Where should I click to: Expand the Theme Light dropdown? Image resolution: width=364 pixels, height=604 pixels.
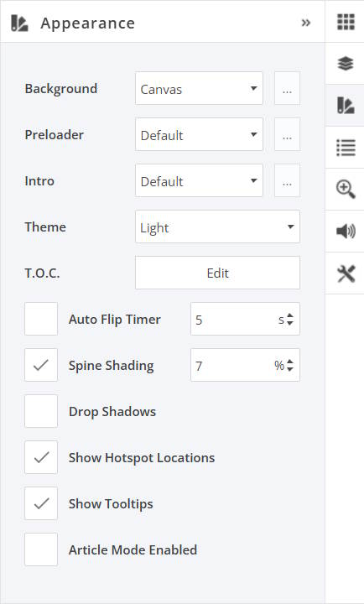[217, 226]
